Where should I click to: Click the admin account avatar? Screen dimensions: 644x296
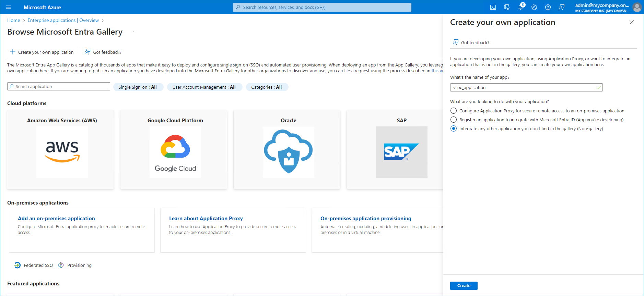[x=637, y=7]
